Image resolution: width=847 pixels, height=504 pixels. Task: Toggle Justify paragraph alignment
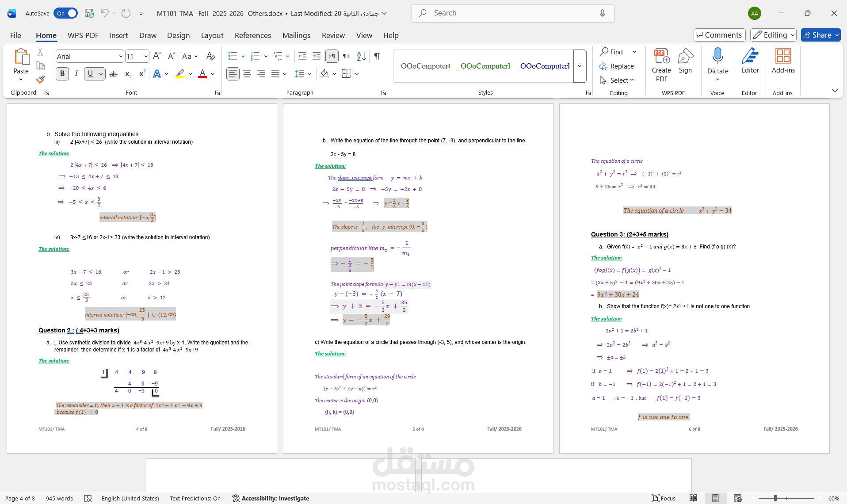tap(275, 74)
